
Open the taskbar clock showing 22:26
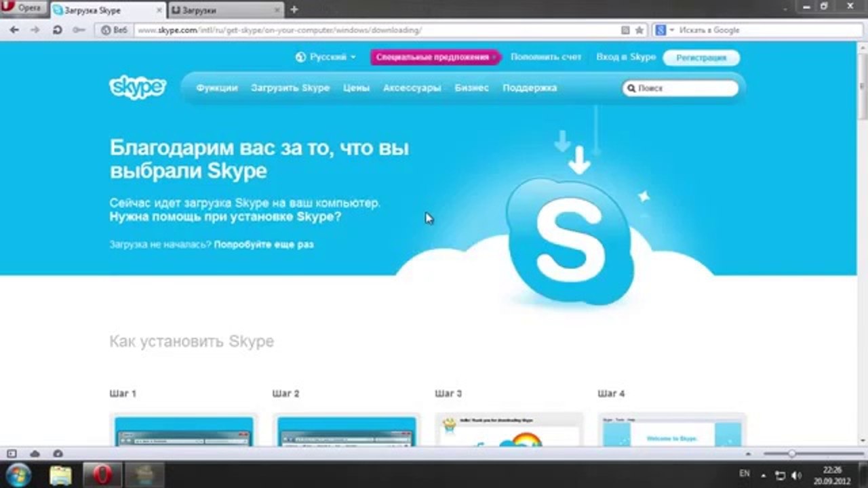[833, 475]
